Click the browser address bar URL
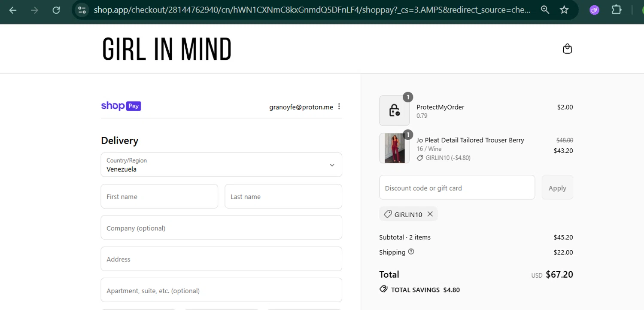This screenshot has height=310, width=644. click(x=312, y=10)
